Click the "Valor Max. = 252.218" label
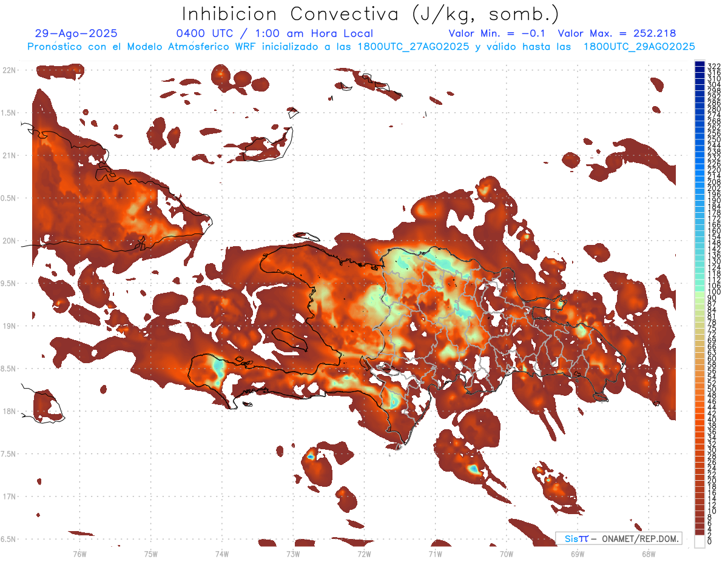Screen dimensions: 728x562 (617, 33)
